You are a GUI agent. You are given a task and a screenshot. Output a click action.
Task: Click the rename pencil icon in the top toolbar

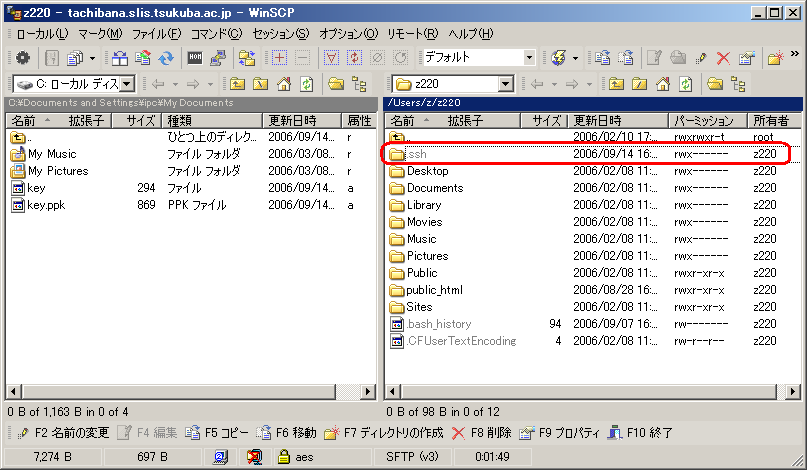tap(700, 58)
